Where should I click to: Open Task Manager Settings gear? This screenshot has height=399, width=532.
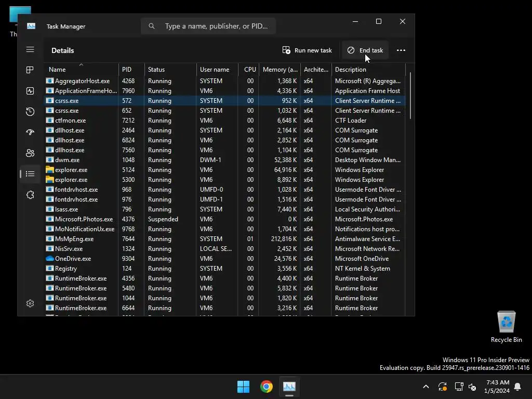pyautogui.click(x=30, y=303)
